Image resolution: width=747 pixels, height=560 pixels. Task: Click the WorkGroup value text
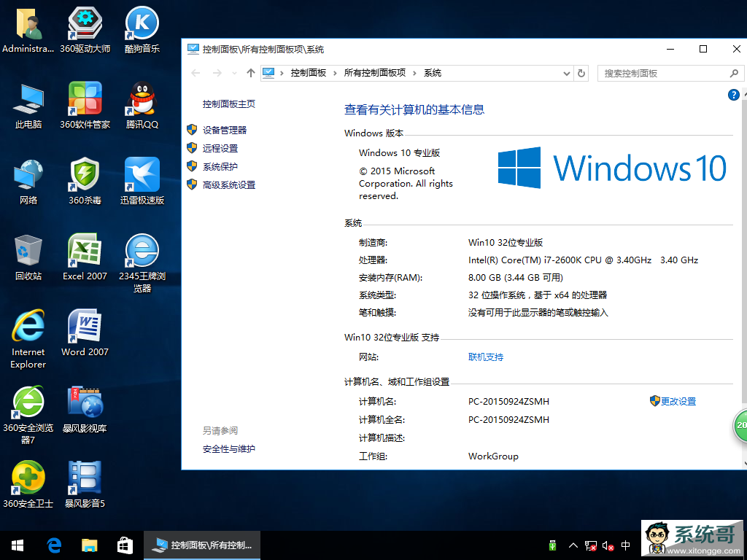(x=493, y=456)
